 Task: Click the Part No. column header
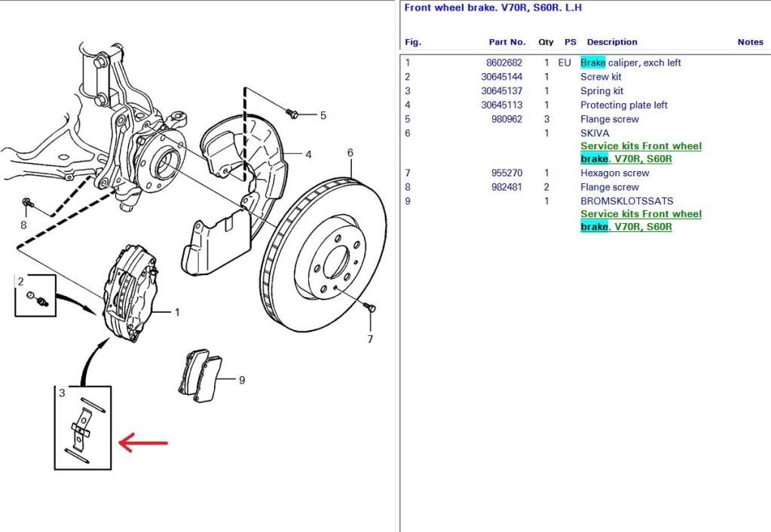point(506,42)
